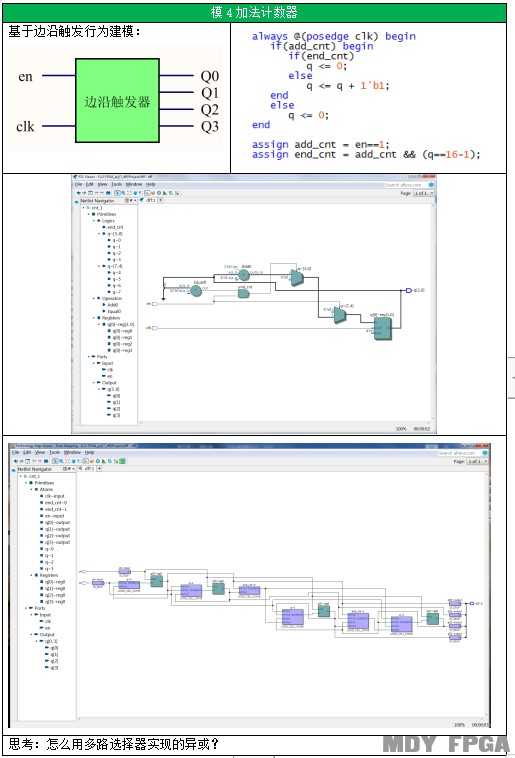Click the q[0]~reg register block in RTL schematic
This screenshot has width=515, height=758.
(382, 329)
